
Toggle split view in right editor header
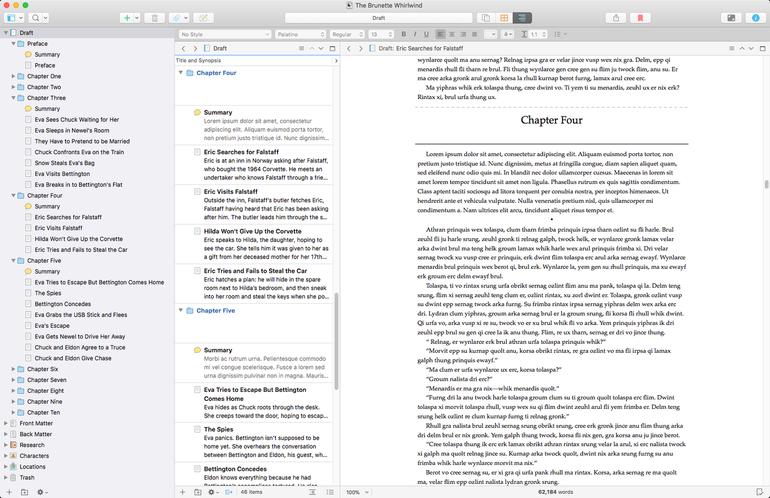pyautogui.click(x=763, y=48)
